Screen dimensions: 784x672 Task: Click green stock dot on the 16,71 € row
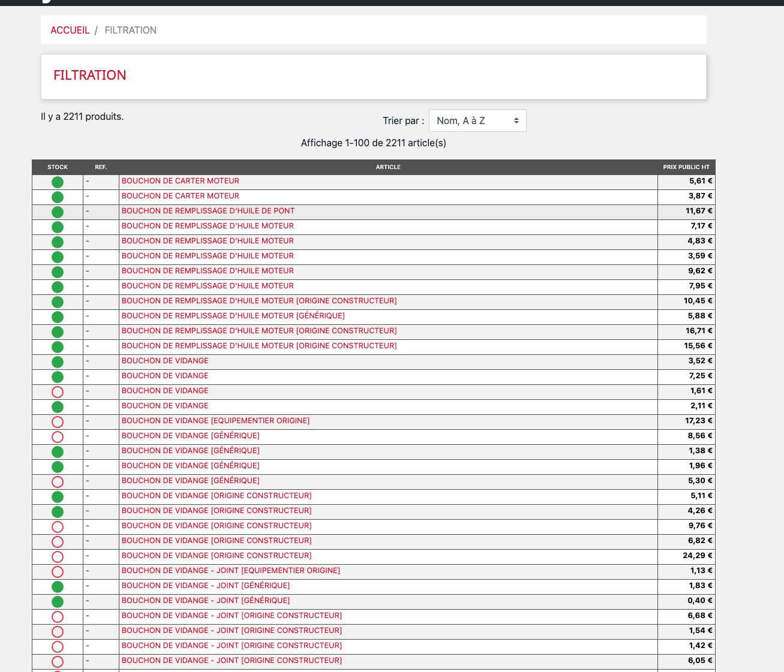click(x=58, y=332)
